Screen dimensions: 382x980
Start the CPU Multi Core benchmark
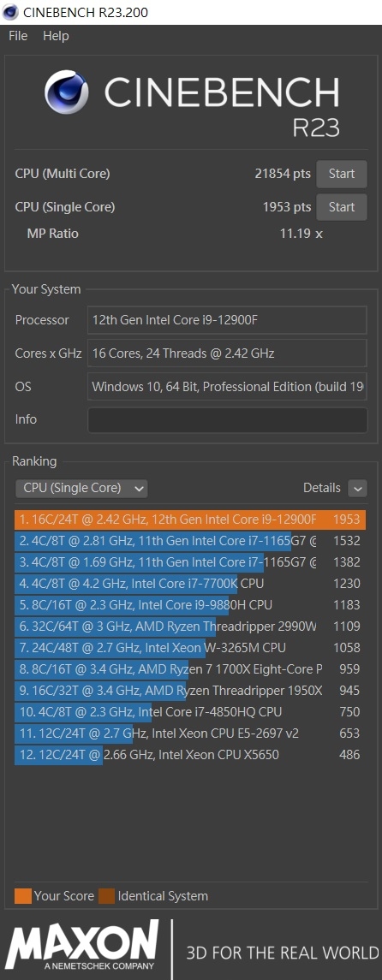click(x=342, y=174)
